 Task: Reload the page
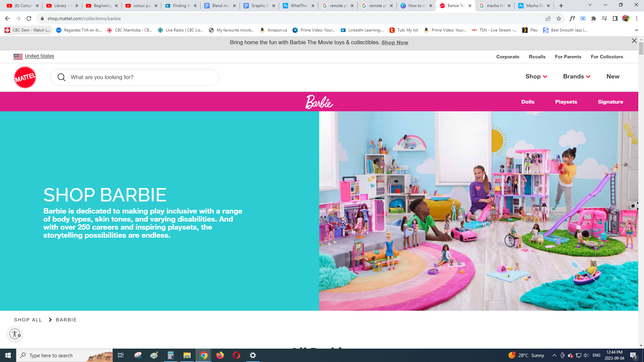pyautogui.click(x=29, y=18)
